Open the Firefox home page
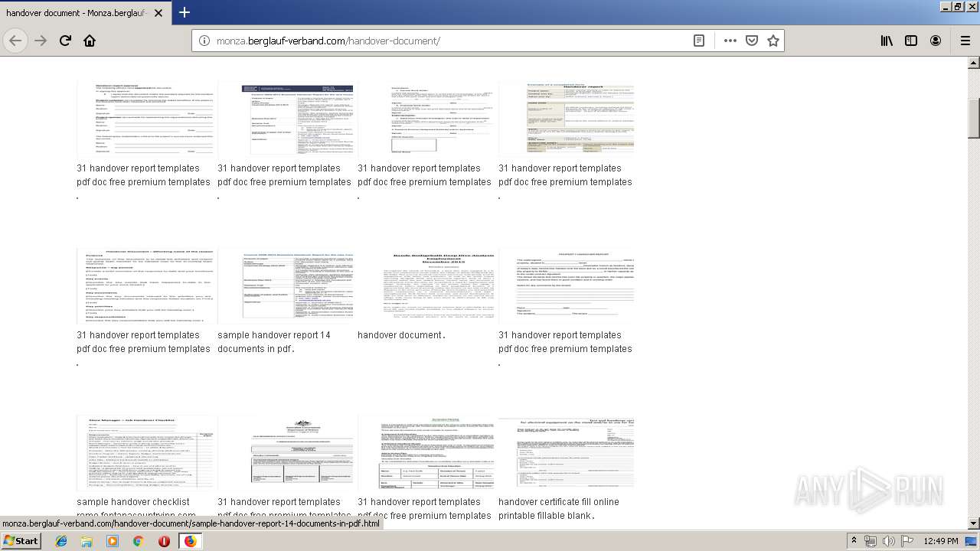 click(x=90, y=41)
